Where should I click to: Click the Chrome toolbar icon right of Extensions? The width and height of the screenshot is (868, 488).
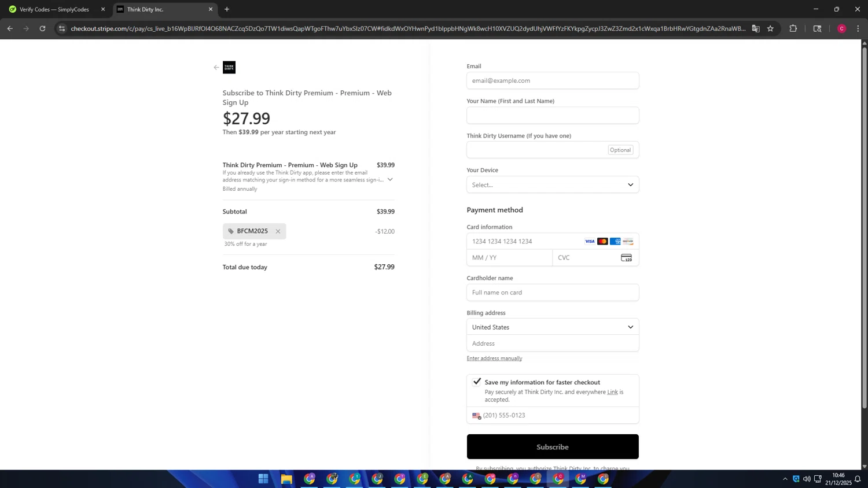pyautogui.click(x=817, y=28)
